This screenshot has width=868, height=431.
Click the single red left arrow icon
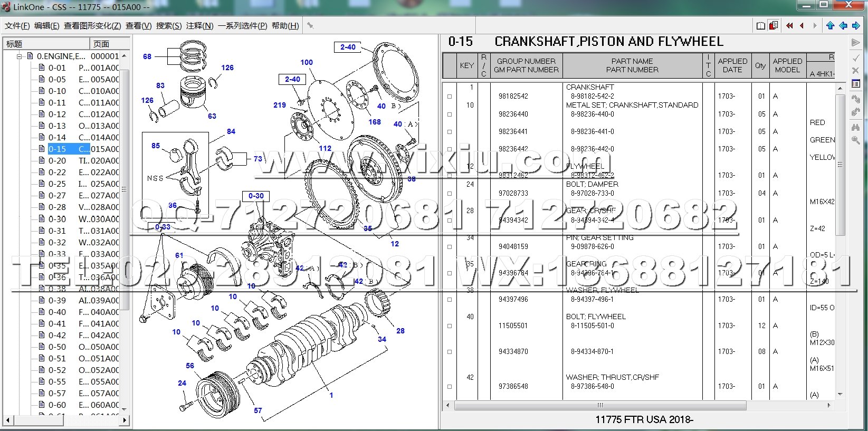[x=802, y=26]
